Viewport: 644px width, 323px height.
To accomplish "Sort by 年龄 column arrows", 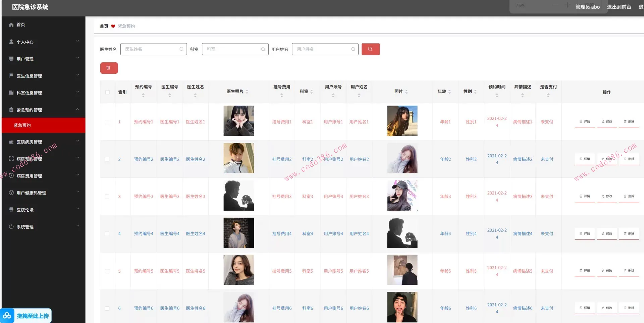I will click(x=449, y=92).
